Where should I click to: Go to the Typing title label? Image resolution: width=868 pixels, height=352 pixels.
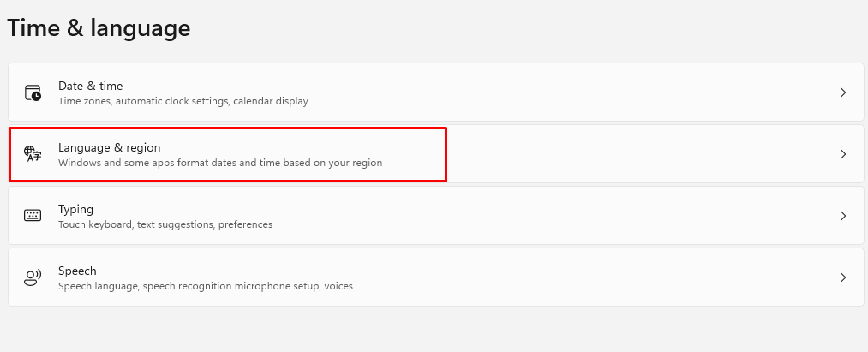pos(75,209)
